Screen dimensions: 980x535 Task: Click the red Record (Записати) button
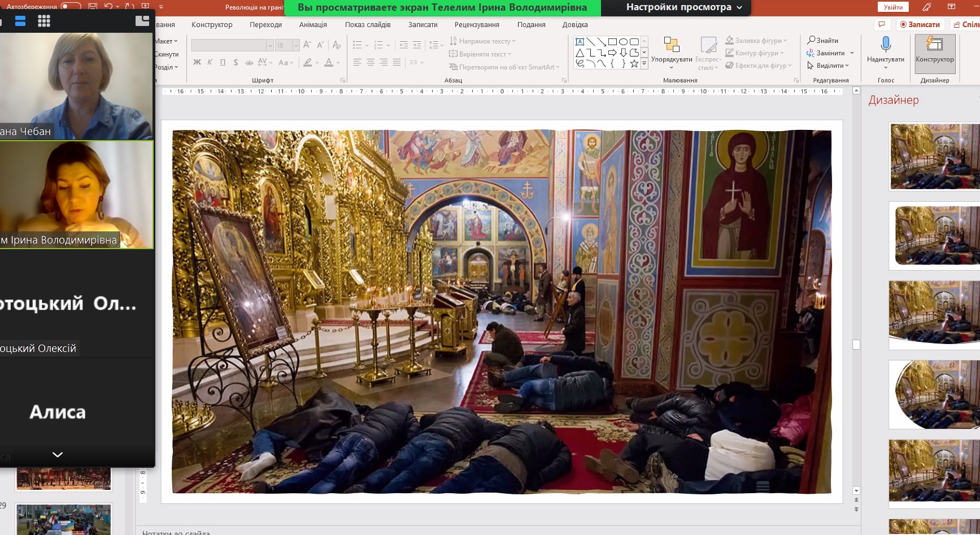[920, 24]
